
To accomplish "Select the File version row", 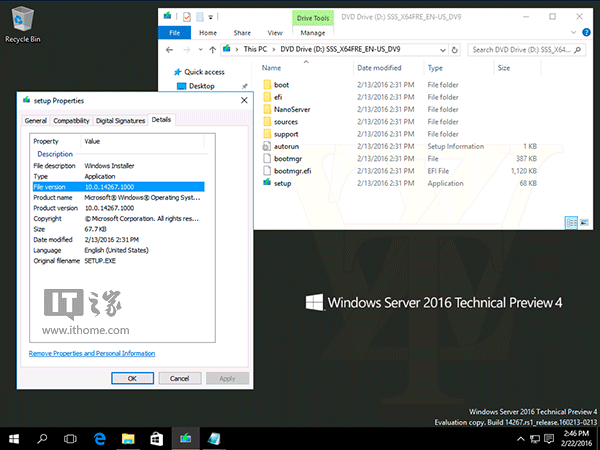I will (119, 187).
